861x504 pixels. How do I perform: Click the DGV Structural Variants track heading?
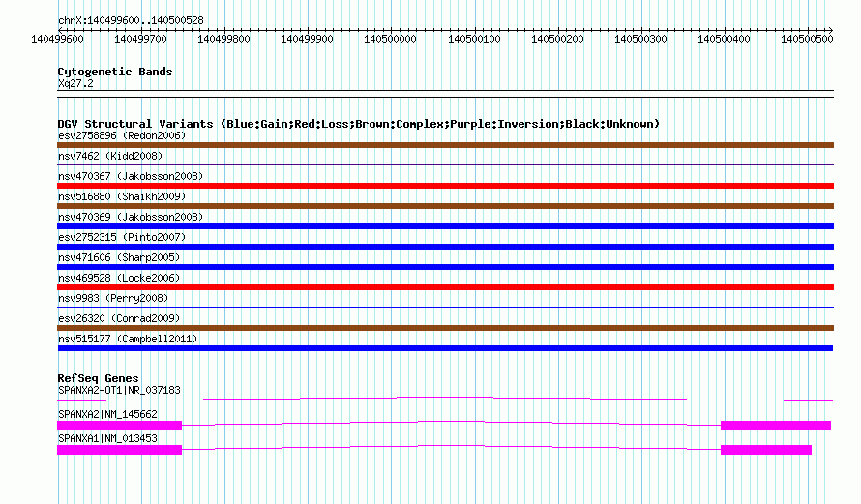359,124
